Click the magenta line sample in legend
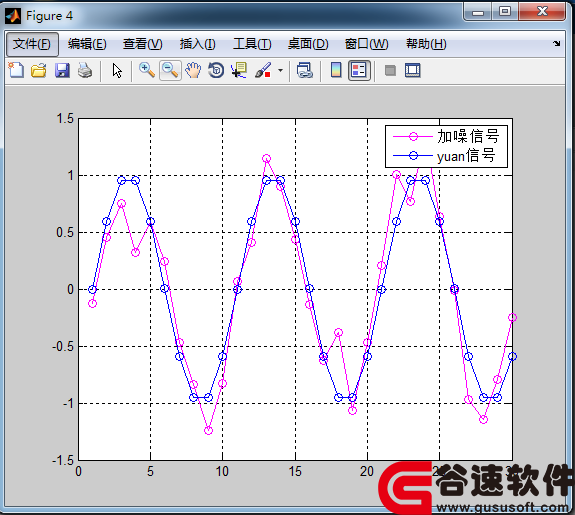 click(413, 136)
